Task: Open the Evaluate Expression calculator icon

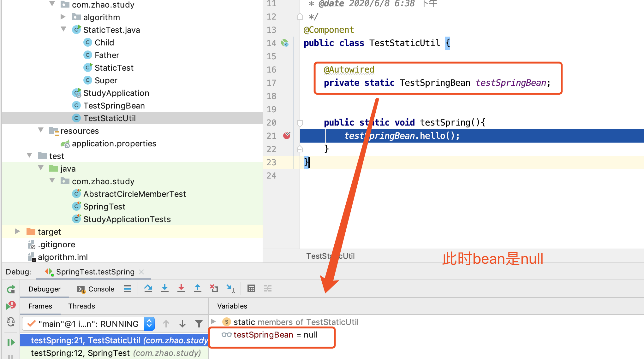Action: coord(251,288)
